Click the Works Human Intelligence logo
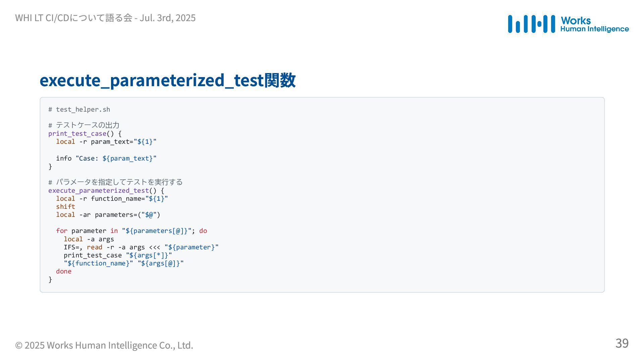Image resolution: width=644 pixels, height=362 pixels. tap(568, 24)
